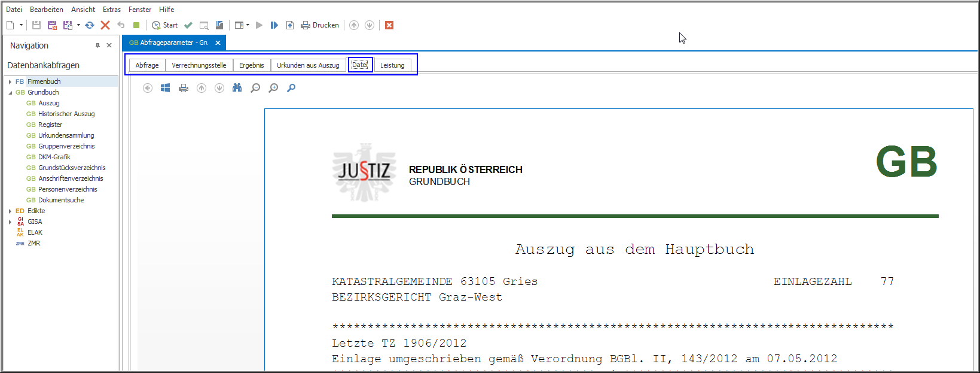Open the new document dropdown arrow
980x373 pixels.
21,25
